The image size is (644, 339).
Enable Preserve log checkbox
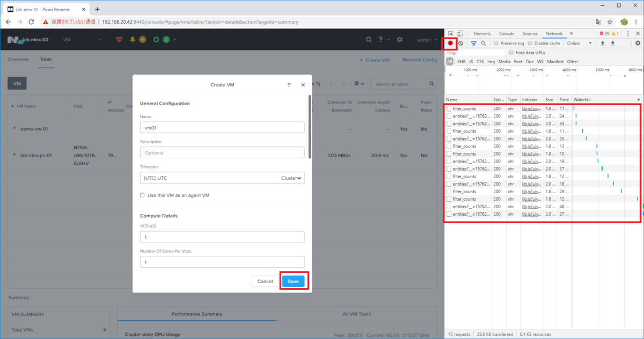(x=496, y=43)
